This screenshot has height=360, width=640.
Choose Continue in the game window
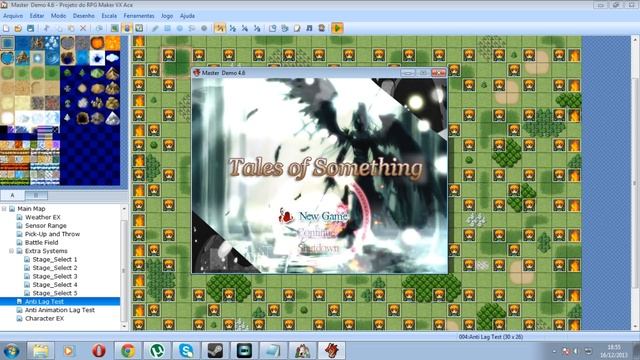pos(317,233)
